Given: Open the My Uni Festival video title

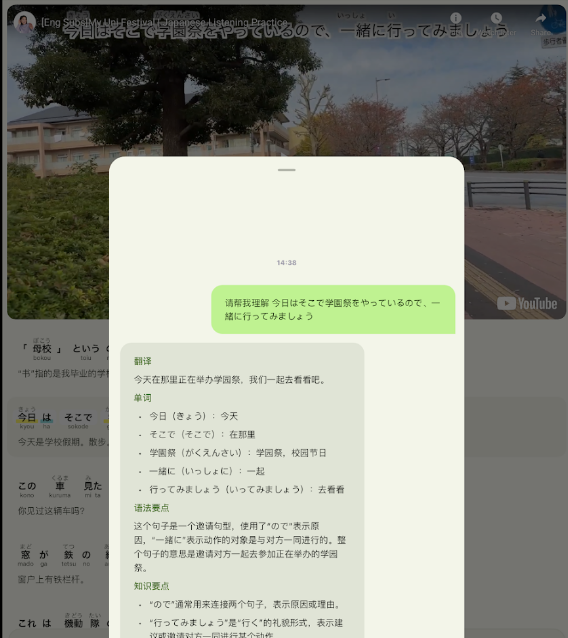Looking at the screenshot, I should [164, 22].
